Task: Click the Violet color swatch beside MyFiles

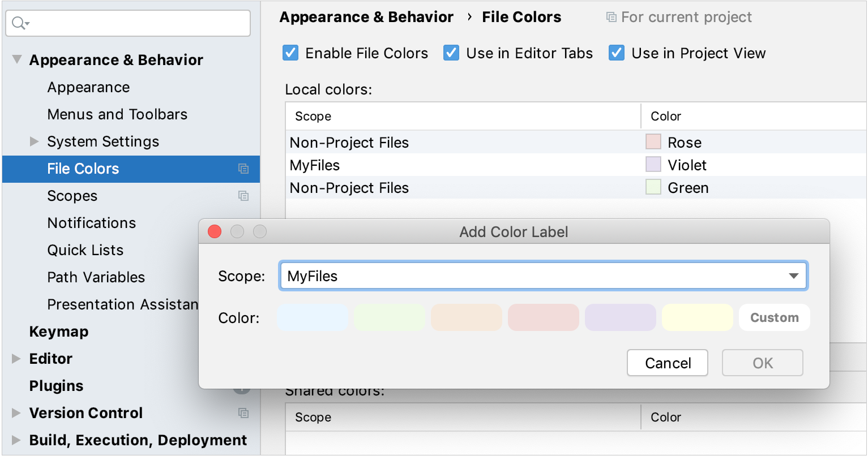Action: (653, 165)
